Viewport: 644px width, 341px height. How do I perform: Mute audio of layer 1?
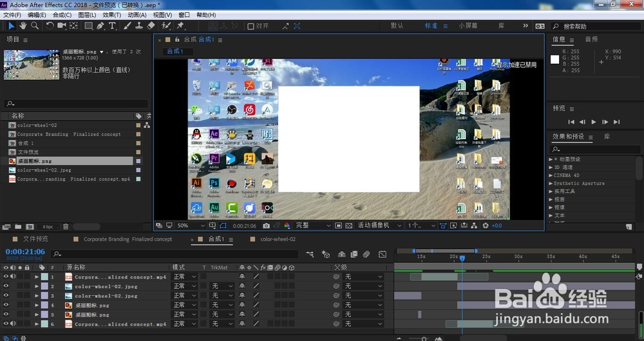click(13, 277)
